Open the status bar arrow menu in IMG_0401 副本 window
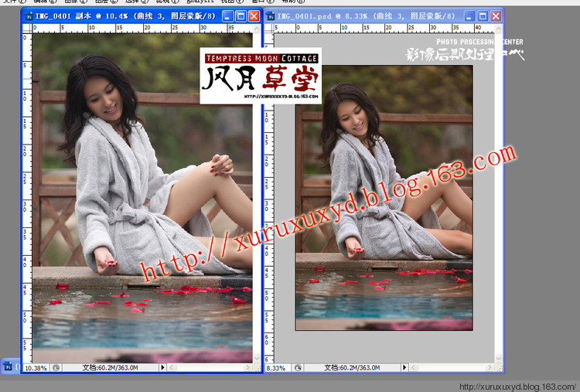 point(162,367)
